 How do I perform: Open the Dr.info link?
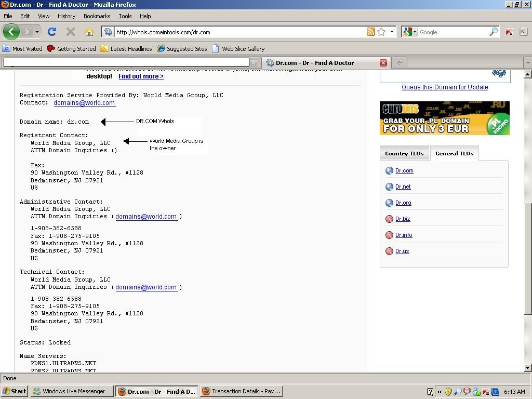[x=404, y=235]
